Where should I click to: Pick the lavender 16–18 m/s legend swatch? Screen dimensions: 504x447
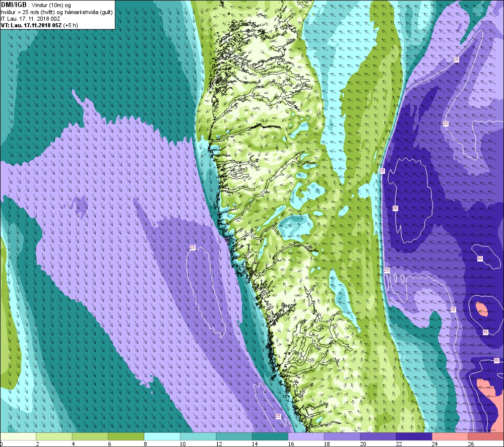tap(306, 436)
